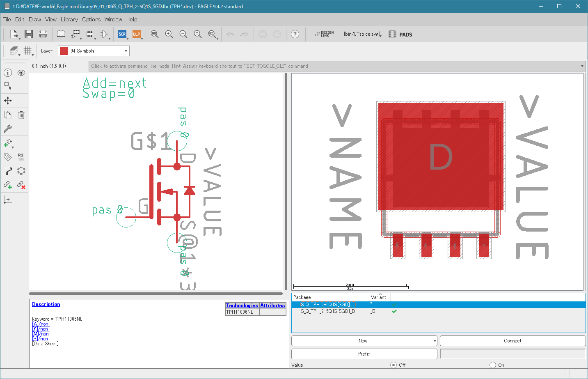Expand the command line history dropdown
Screen dimensions: 588x379
(582, 66)
